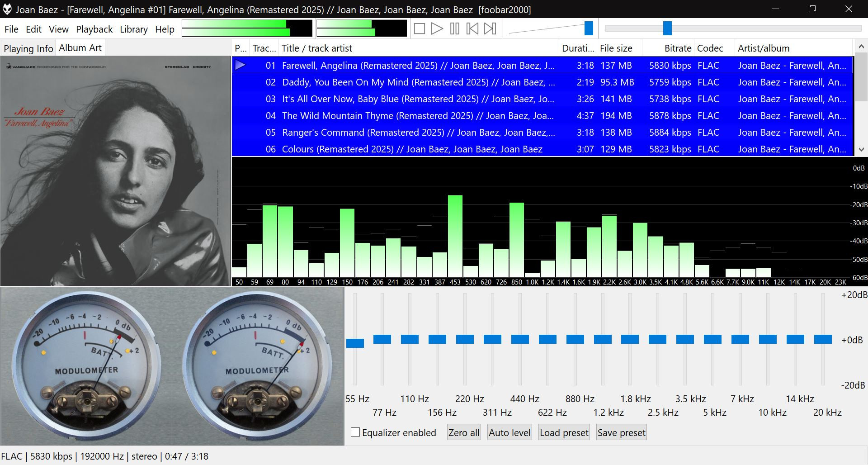The image size is (868, 465).
Task: Open the Library menu
Action: 133,29
